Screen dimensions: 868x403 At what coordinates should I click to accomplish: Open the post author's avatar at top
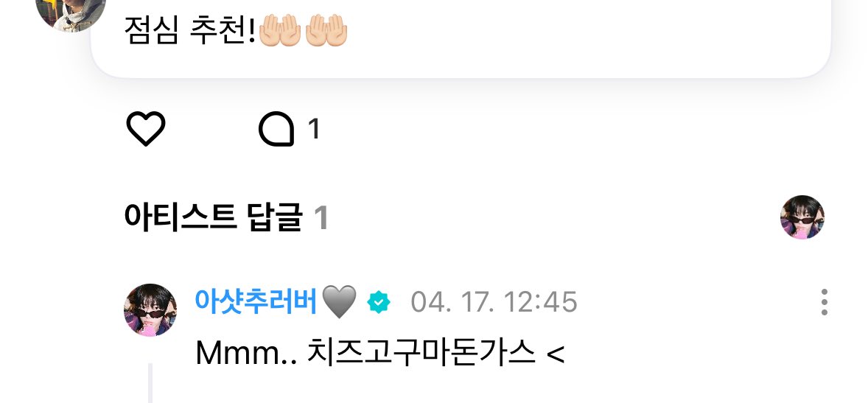coord(70,11)
